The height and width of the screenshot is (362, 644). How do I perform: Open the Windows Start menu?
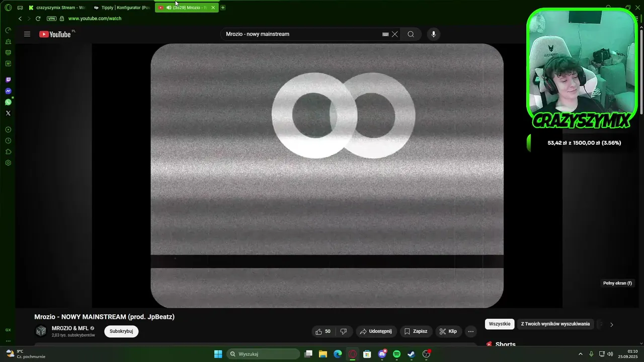coord(218,354)
